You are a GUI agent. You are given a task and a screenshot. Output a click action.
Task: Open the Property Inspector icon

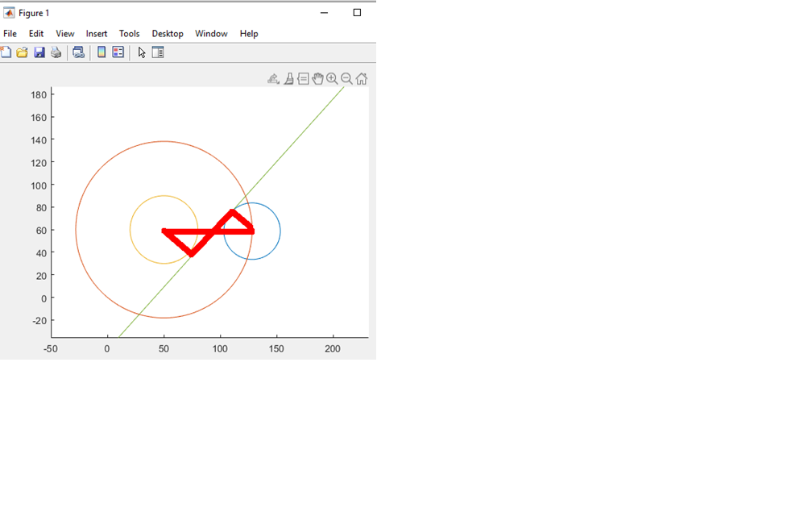158,52
